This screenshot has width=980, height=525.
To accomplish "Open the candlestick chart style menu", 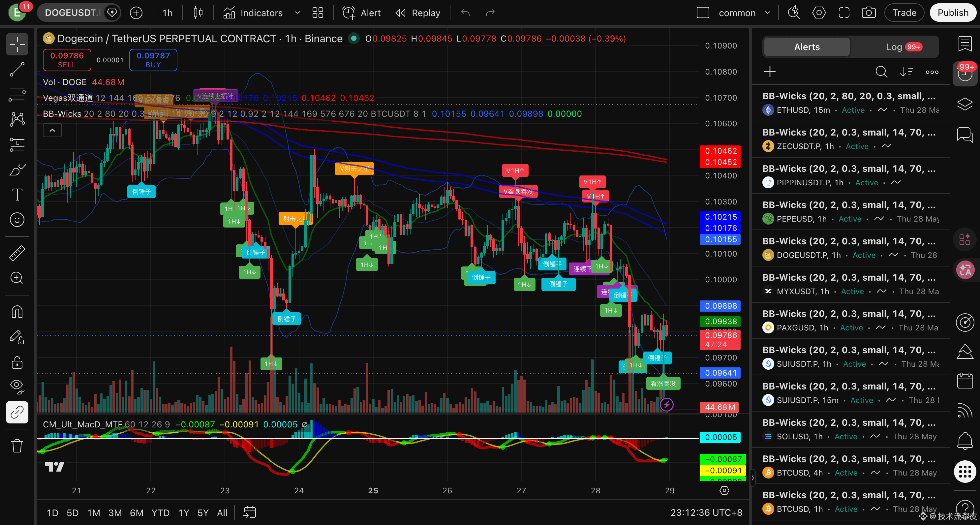I will coord(198,13).
